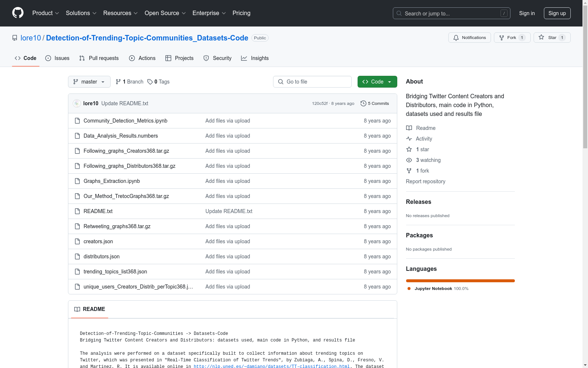Click the search magnifier icon in the header
The image size is (588, 368).
click(399, 13)
